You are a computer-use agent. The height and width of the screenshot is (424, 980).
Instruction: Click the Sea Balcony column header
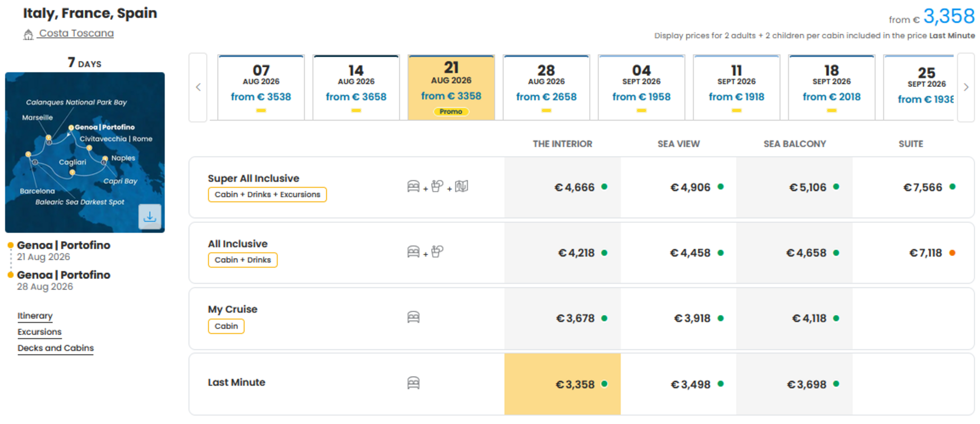pyautogui.click(x=795, y=144)
